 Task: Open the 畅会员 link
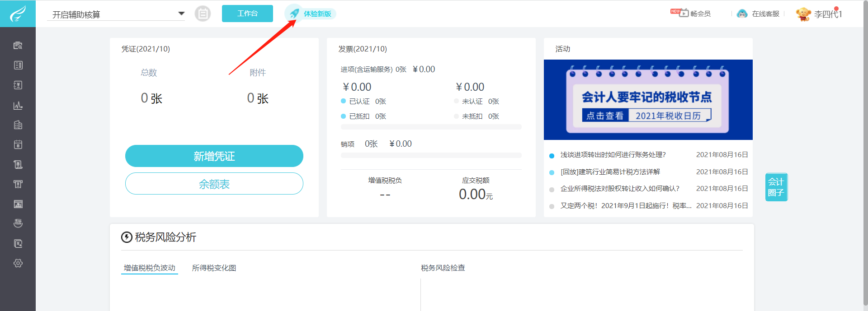click(701, 14)
